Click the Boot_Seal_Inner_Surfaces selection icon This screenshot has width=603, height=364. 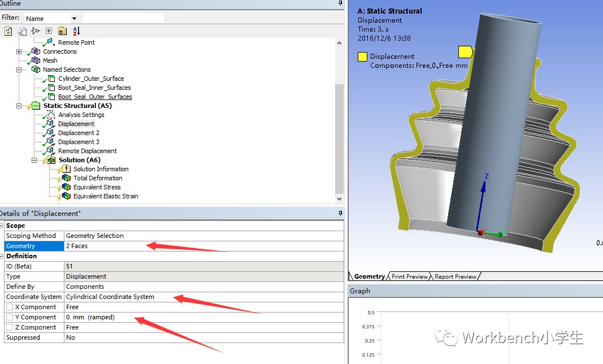point(51,88)
